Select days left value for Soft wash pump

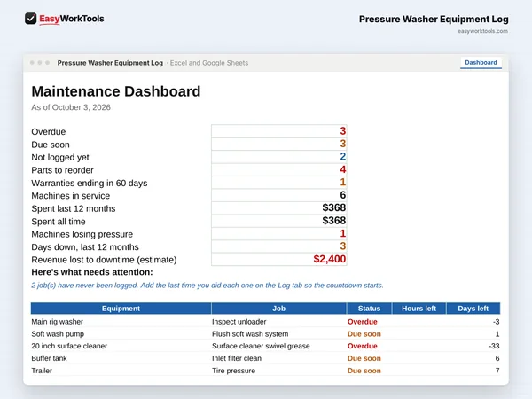(473, 334)
